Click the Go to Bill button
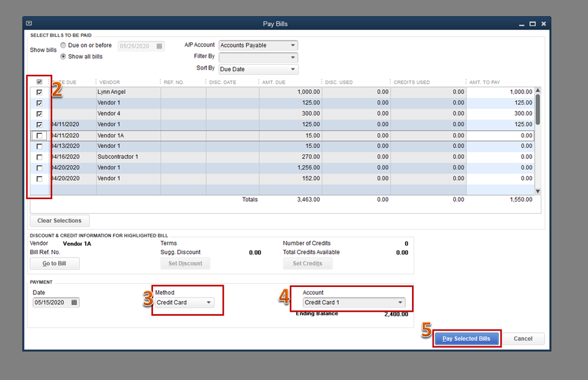This screenshot has height=380, width=588. tap(54, 263)
